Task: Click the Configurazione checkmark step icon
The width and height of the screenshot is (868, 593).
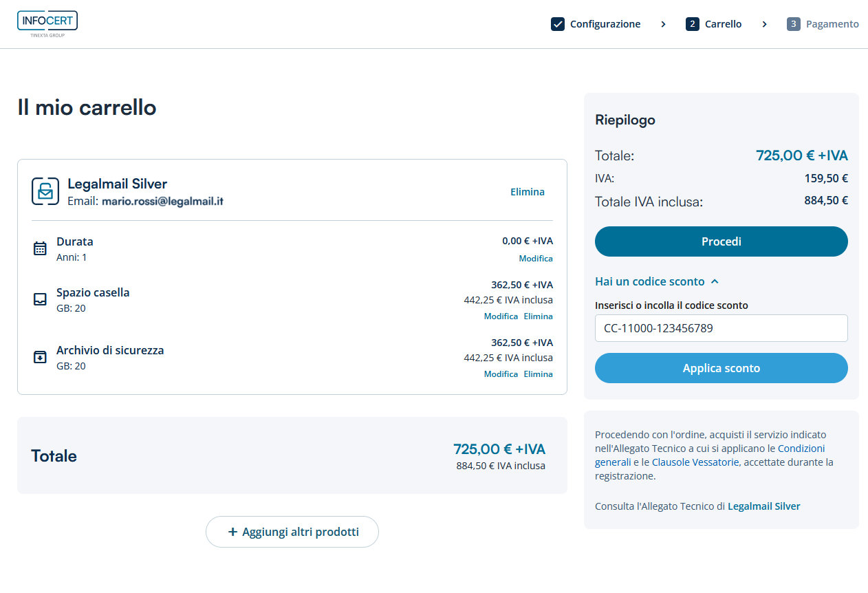Action: (558, 24)
